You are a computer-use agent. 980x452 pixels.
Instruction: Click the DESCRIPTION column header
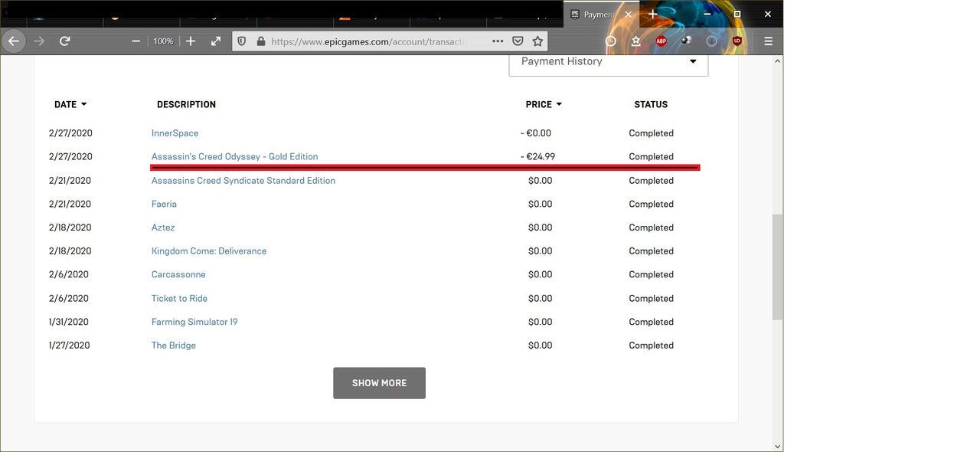186,104
